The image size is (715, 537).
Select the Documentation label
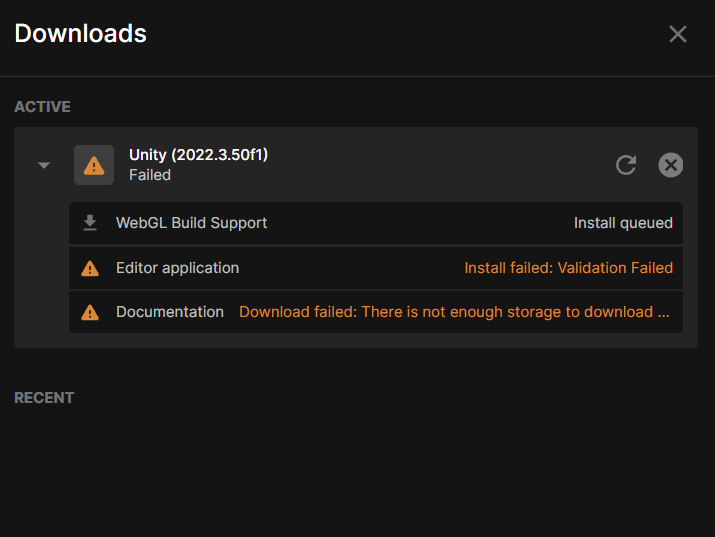tap(170, 312)
